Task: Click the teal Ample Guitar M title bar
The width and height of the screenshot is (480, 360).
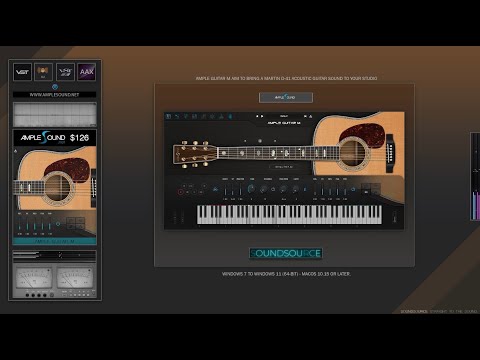Action: tap(55, 241)
